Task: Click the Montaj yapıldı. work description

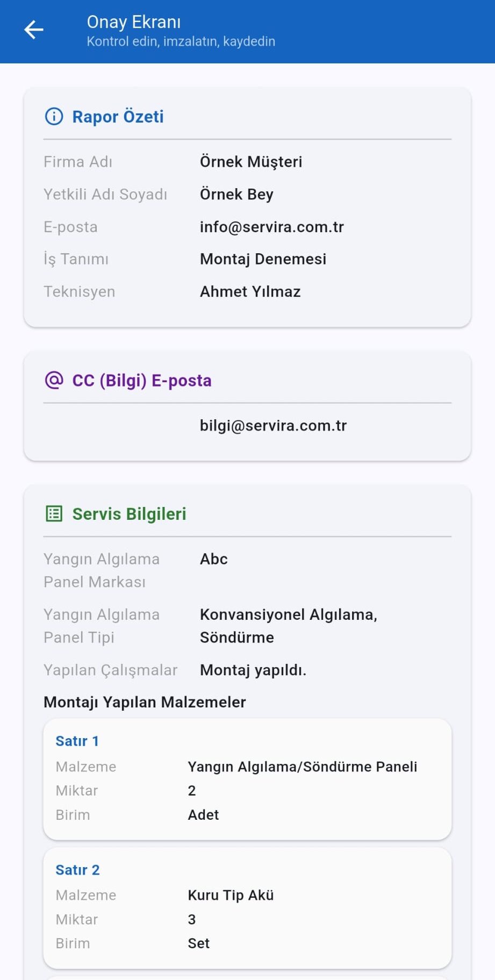Action: pyautogui.click(x=253, y=670)
